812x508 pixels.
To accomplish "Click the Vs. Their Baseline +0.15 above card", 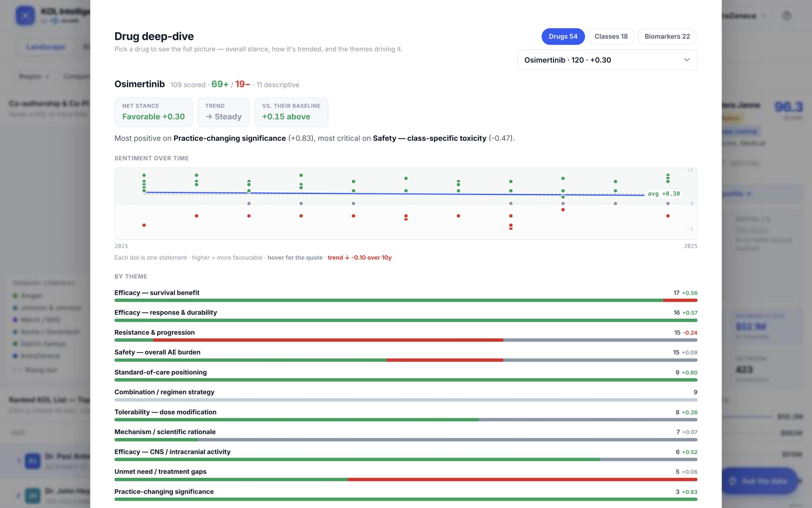I will 291,112.
